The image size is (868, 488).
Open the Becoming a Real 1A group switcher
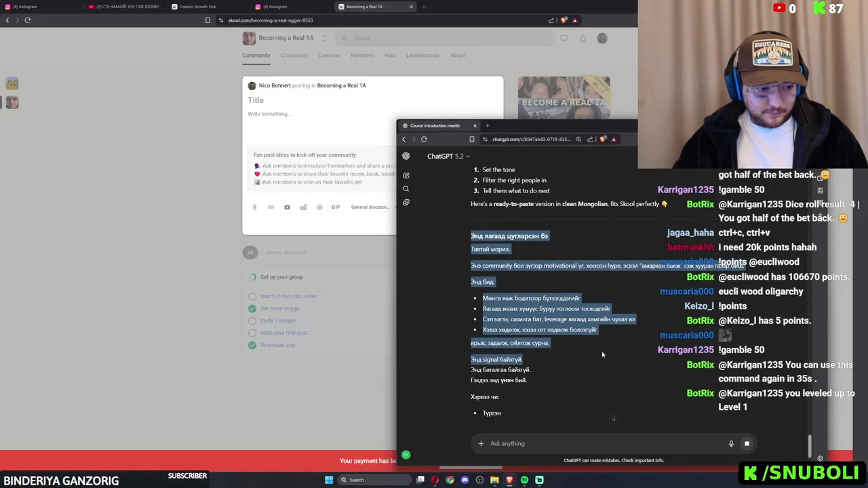tap(324, 39)
